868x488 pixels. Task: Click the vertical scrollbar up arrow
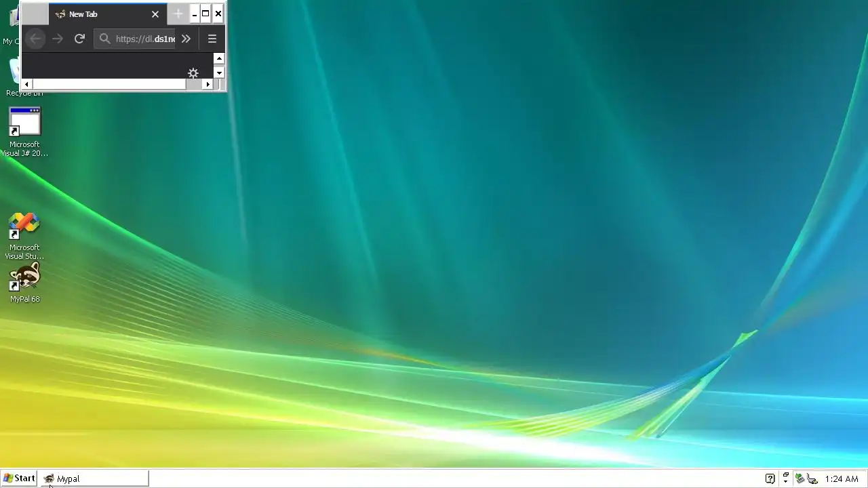(x=219, y=58)
